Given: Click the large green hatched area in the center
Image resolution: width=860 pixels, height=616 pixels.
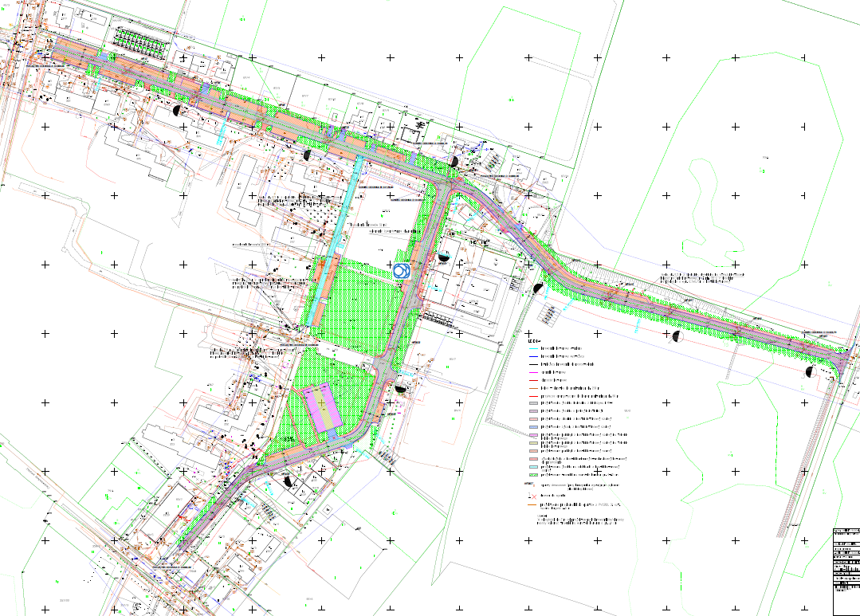Looking at the screenshot, I should pyautogui.click(x=360, y=303).
